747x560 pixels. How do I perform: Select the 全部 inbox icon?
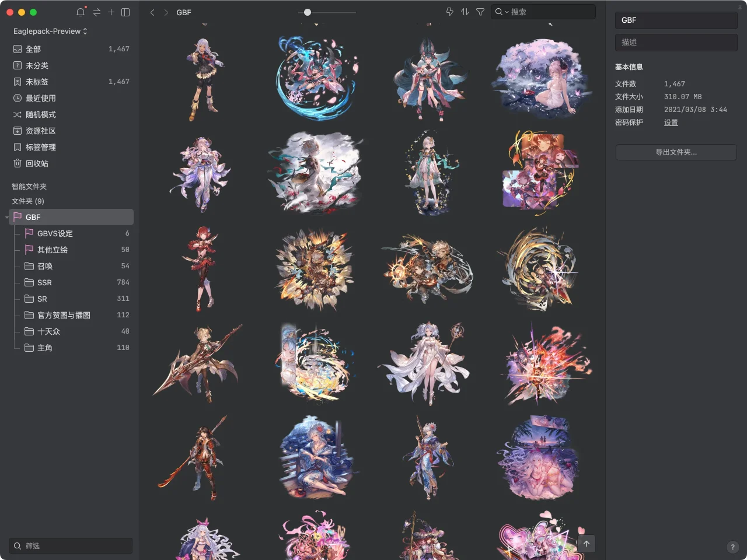click(18, 49)
